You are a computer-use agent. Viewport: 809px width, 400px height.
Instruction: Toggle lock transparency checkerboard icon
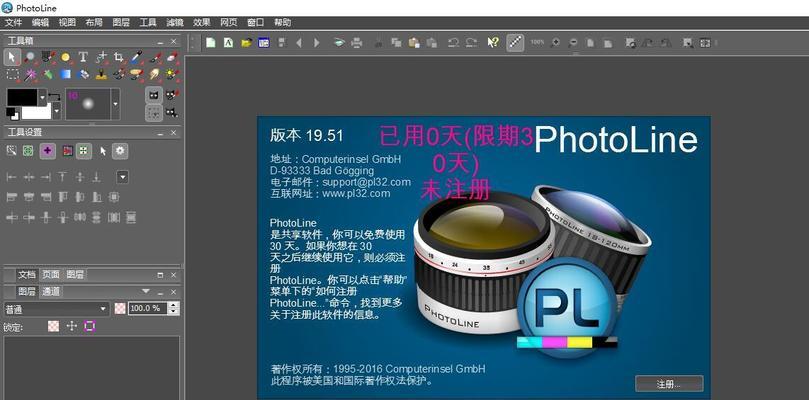(54, 326)
